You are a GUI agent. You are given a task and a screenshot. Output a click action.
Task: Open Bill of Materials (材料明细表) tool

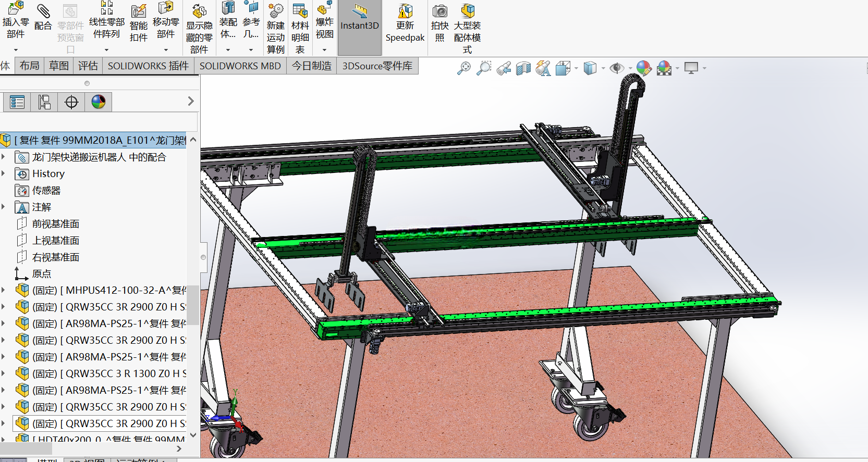coord(300,28)
